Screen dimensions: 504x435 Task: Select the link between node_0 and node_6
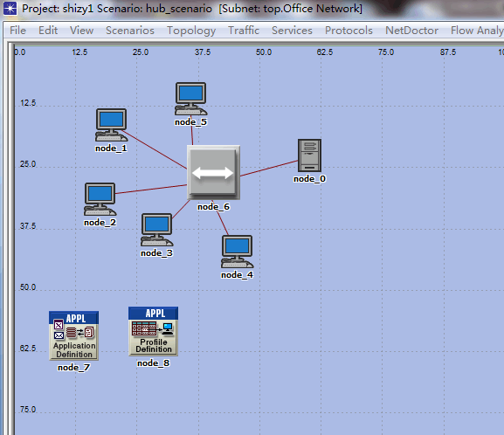pyautogui.click(x=269, y=169)
